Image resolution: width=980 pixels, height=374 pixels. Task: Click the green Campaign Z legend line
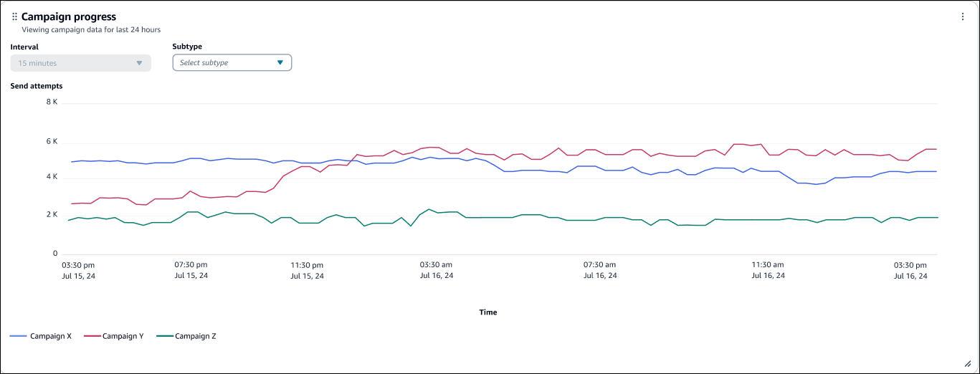coord(165,336)
